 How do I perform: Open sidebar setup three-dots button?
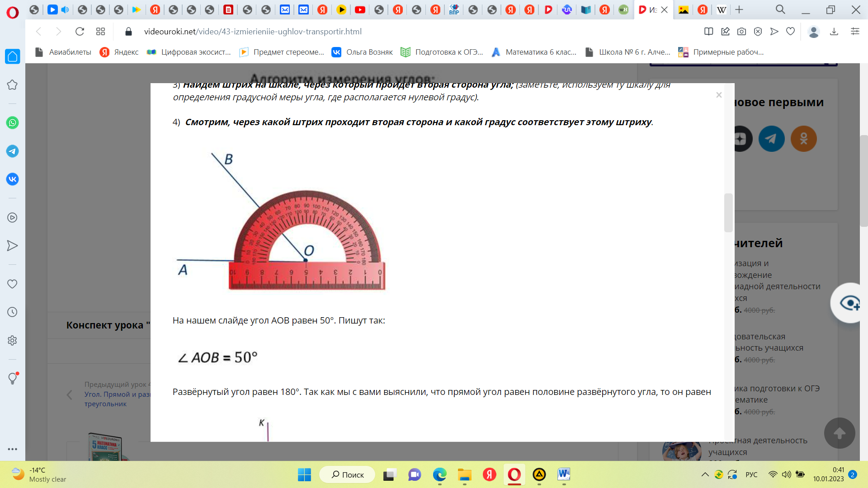point(12,449)
